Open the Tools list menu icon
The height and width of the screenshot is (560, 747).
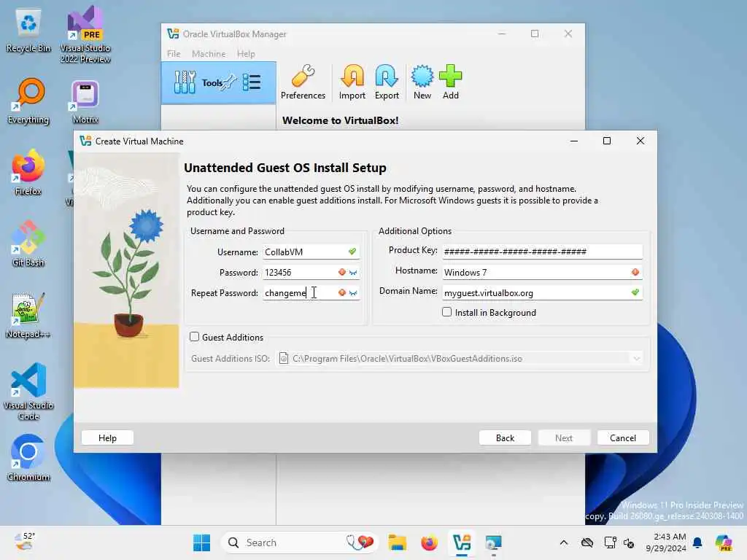point(252,82)
